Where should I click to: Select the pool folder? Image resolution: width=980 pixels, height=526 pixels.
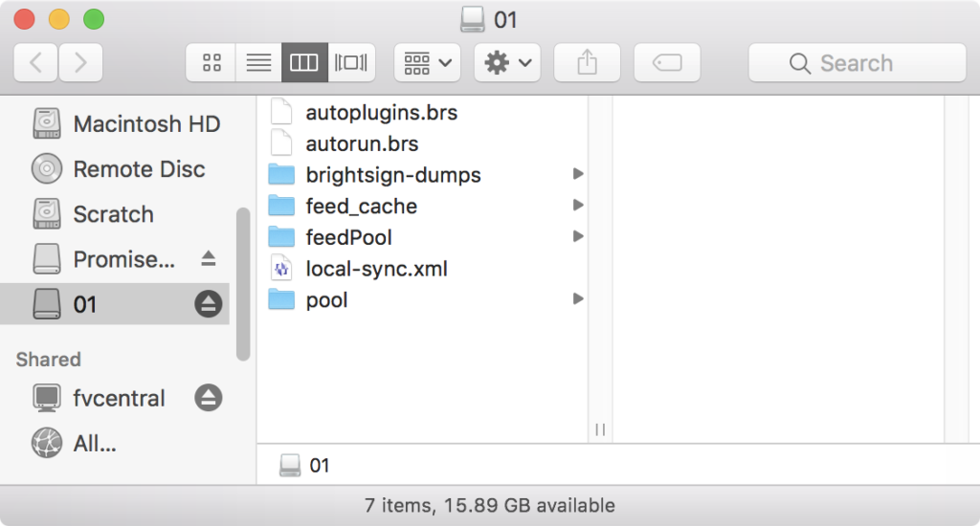326,300
